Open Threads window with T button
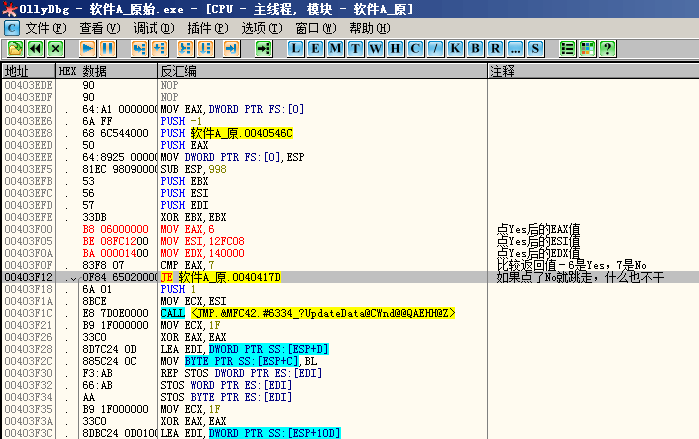The width and height of the screenshot is (699, 439). (x=355, y=49)
